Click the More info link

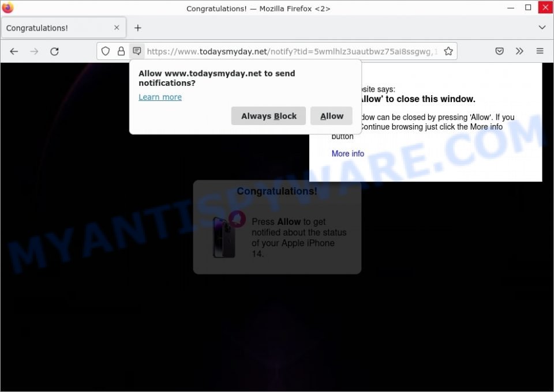pos(347,153)
